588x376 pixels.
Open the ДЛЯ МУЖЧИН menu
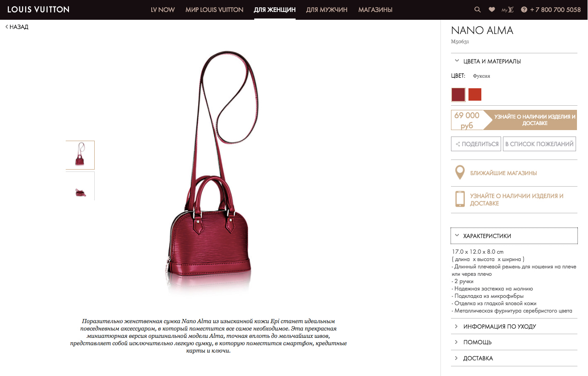(327, 9)
